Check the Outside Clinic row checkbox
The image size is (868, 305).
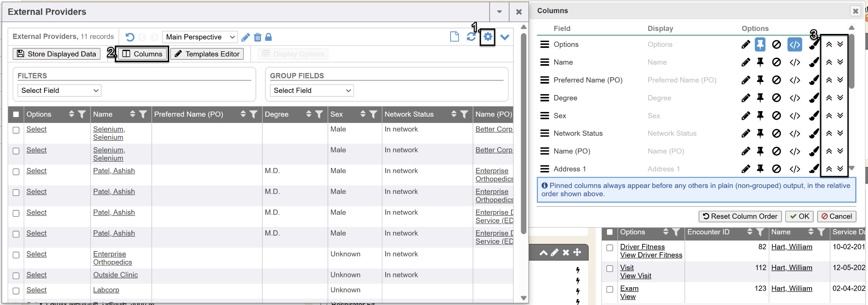point(16,276)
